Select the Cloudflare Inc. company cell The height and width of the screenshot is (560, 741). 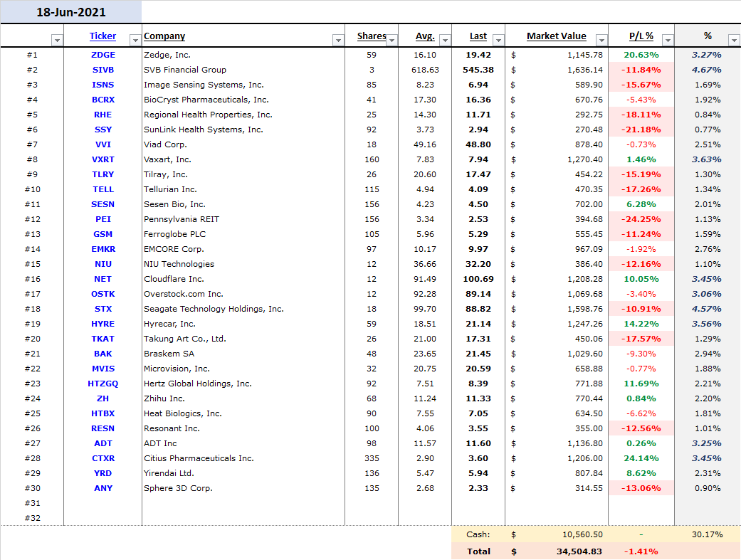[x=243, y=280]
